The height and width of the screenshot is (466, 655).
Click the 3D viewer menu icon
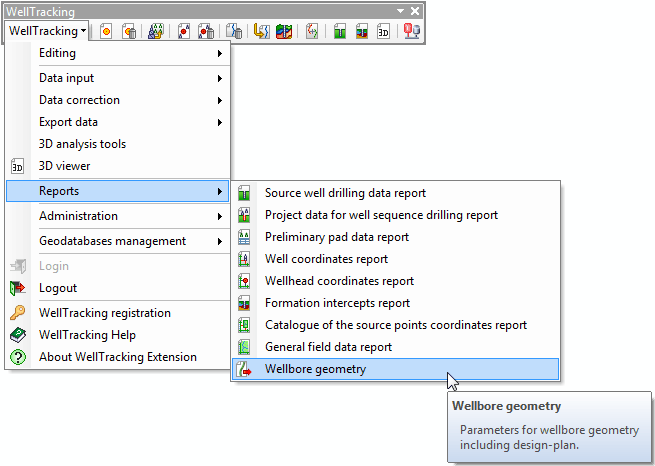tap(18, 166)
